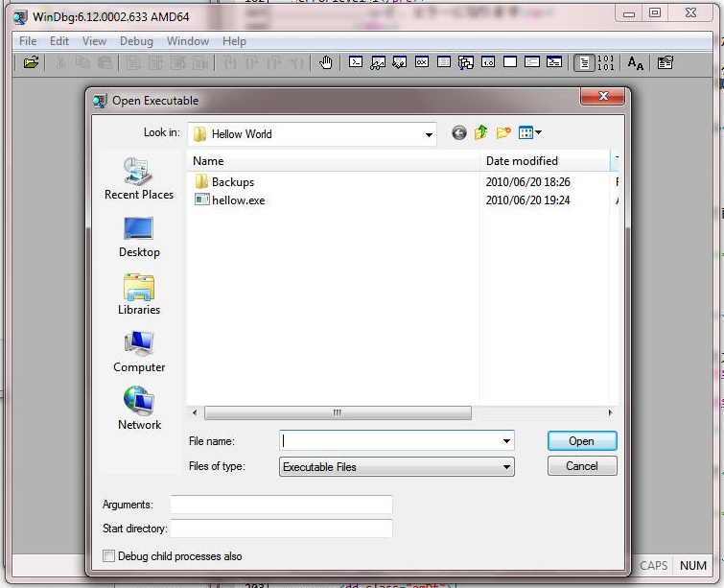Image resolution: width=724 pixels, height=588 pixels.
Task: Open the Locals window toolbar icon
Action: [x=400, y=62]
